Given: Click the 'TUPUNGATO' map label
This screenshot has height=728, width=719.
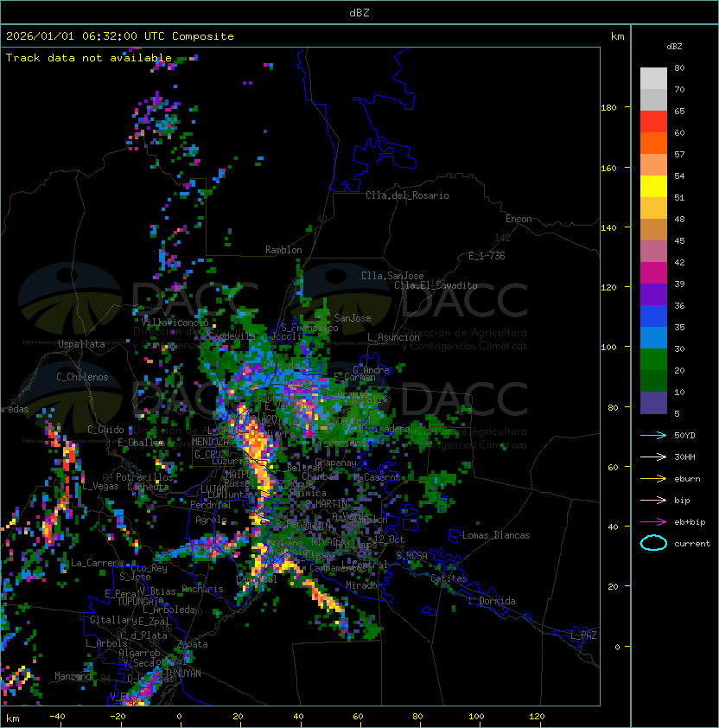Looking at the screenshot, I should (140, 601).
